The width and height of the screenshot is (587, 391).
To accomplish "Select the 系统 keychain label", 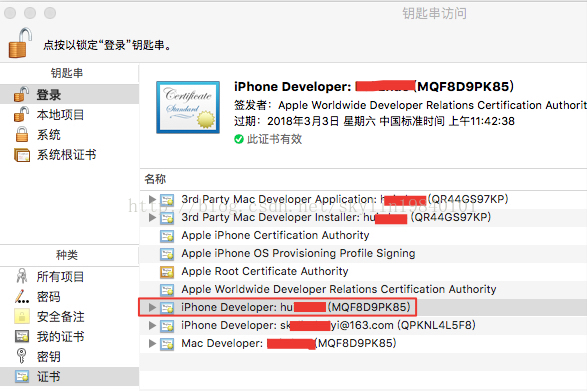I will click(x=48, y=135).
